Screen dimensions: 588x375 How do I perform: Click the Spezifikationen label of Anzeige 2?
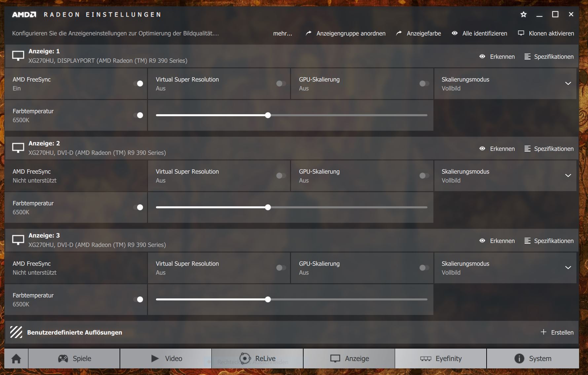pos(554,149)
